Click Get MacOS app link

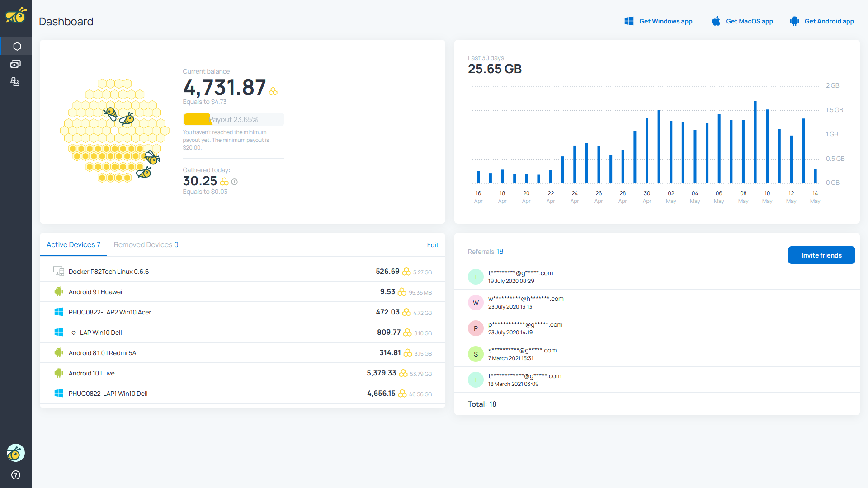[x=742, y=21]
